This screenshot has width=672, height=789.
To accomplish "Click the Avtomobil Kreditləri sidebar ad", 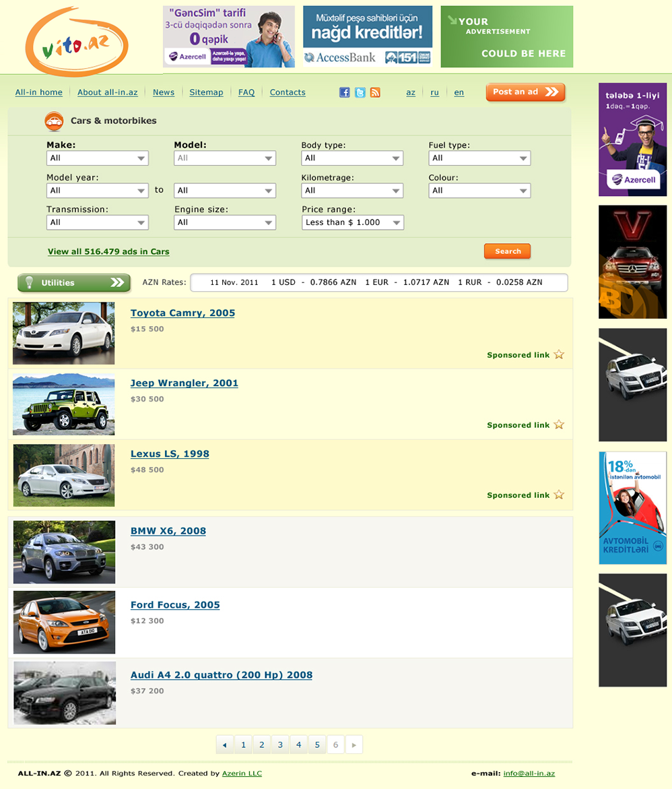I will [x=633, y=508].
